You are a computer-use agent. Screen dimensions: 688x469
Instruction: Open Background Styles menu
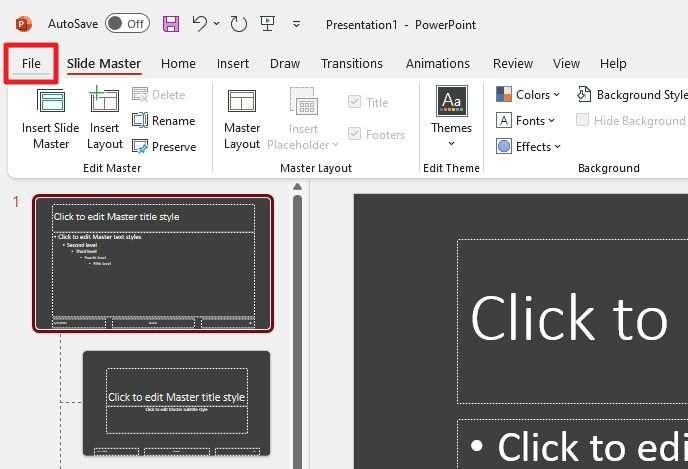coord(632,95)
